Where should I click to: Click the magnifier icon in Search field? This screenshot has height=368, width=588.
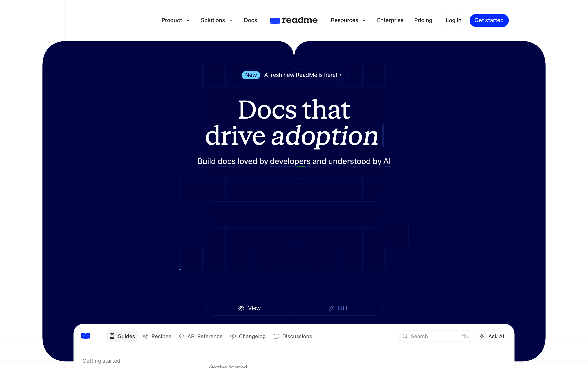coord(405,336)
